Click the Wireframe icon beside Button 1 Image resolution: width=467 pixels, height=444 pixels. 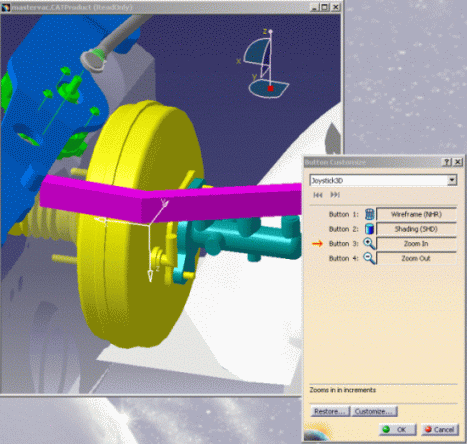(x=369, y=214)
